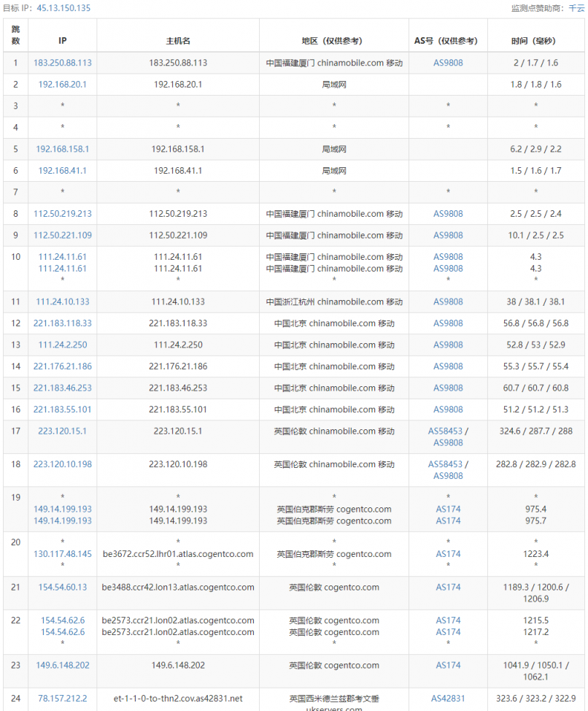Click the 111.24.2.250 IP link in hop 13
588x711 pixels.
pos(63,345)
